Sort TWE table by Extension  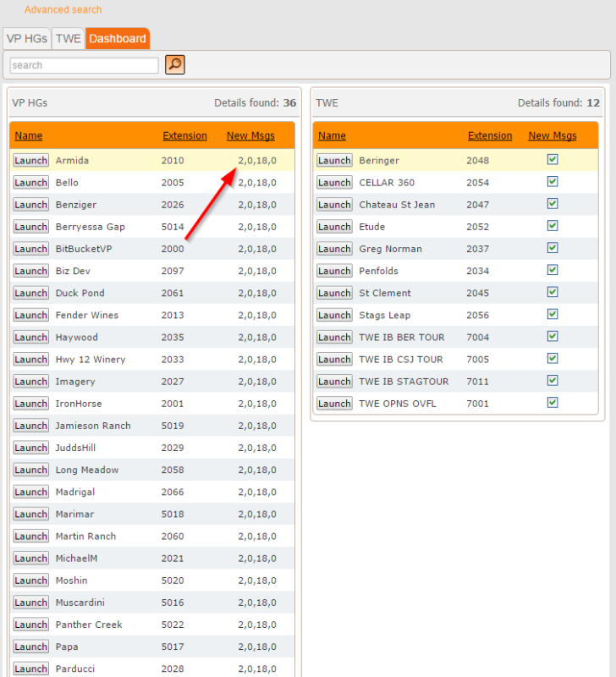(x=490, y=135)
